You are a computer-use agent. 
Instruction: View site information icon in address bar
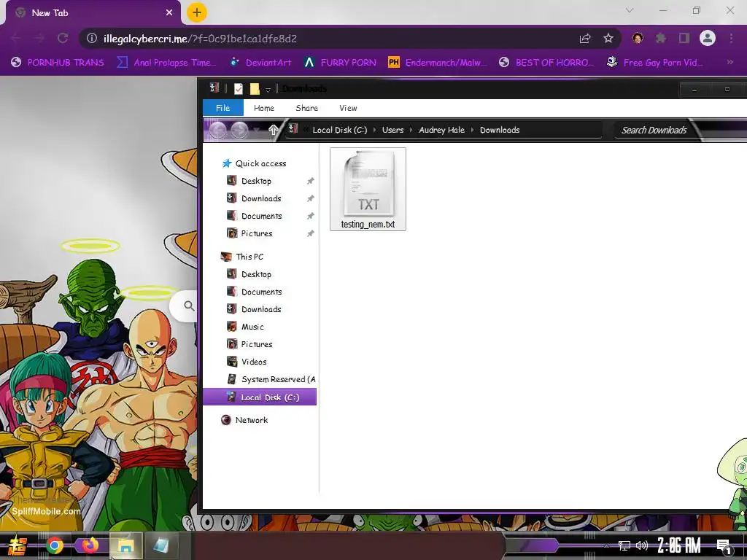(x=92, y=38)
